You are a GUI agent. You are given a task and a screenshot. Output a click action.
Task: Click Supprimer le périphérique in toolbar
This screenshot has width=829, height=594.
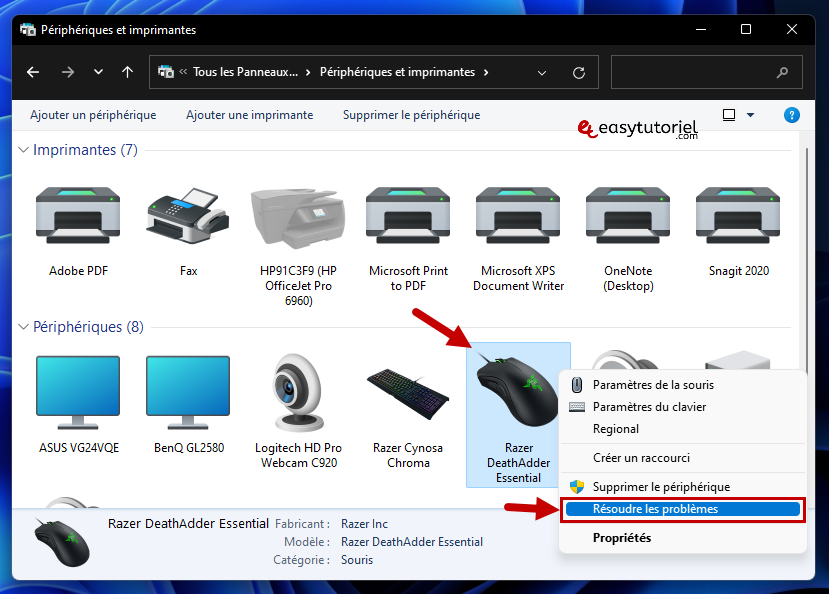tap(411, 115)
